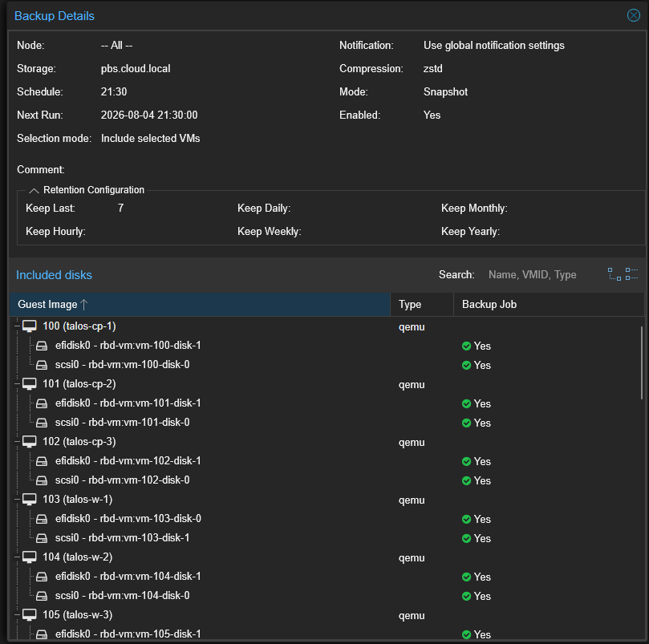Viewport: 649px width, 644px height.
Task: Click disk icon for efidisk0 vm-102-disk-1
Action: click(x=42, y=461)
